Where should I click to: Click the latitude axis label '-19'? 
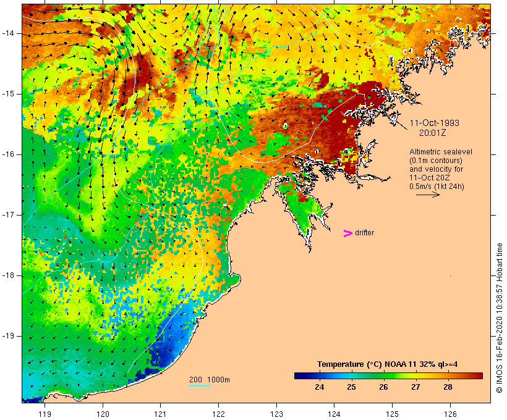tap(7, 336)
